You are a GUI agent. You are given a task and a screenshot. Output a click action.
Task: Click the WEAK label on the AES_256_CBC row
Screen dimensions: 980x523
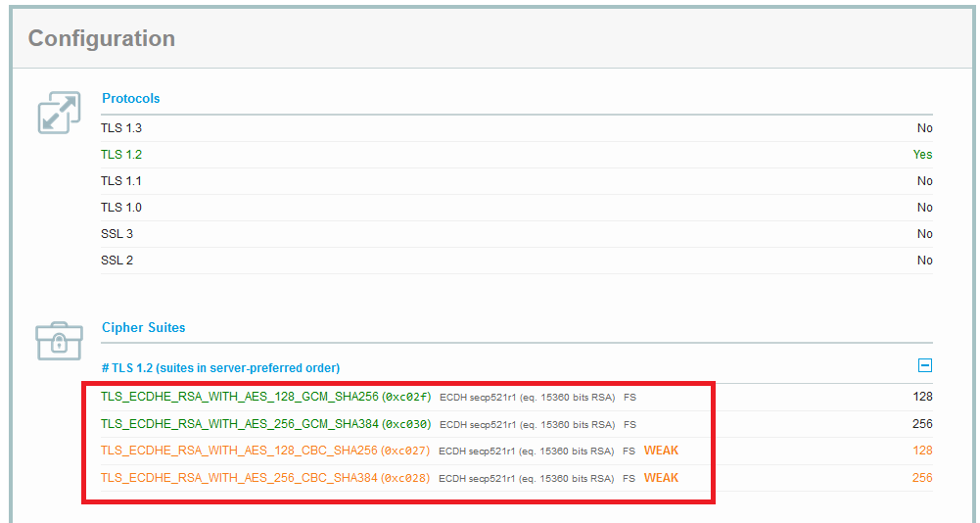pyautogui.click(x=661, y=478)
